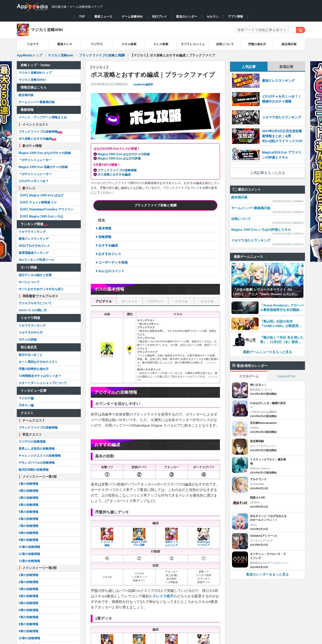322x644 pixels.
Task: Click the lightning 雷 attribute icon
Action: click(129, 348)
